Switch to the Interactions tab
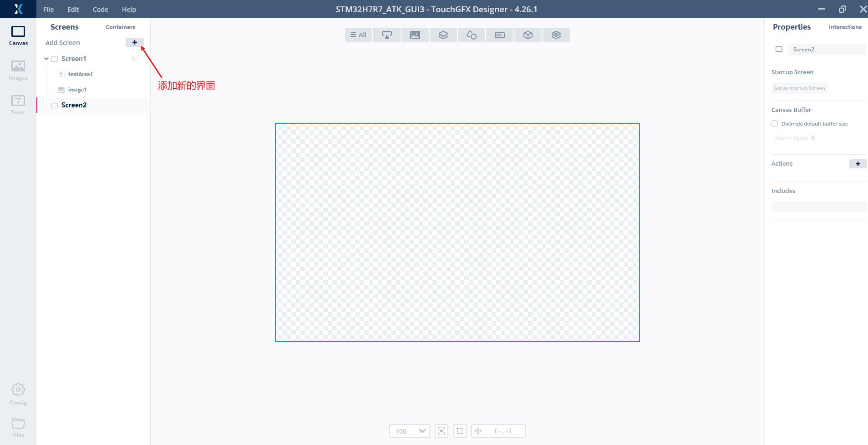 [845, 27]
